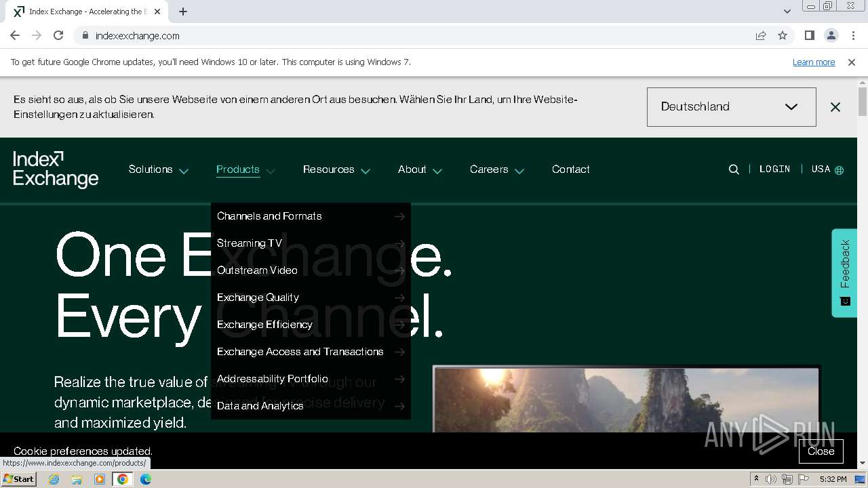Expand the About chevron arrow
Image resolution: width=868 pixels, height=488 pixels.
pos(437,171)
